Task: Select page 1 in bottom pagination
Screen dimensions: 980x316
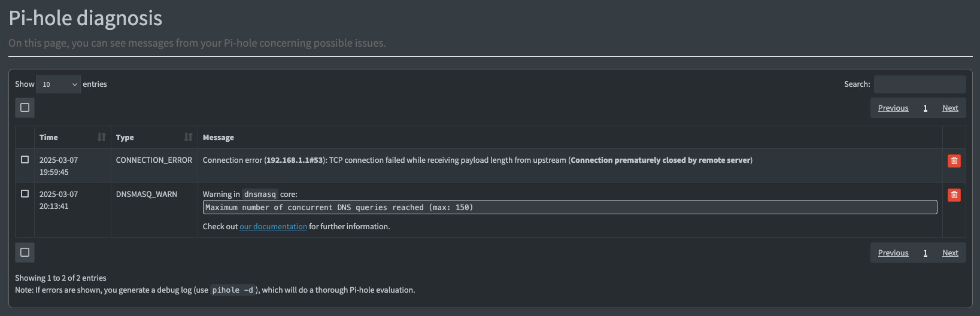Action: tap(926, 253)
